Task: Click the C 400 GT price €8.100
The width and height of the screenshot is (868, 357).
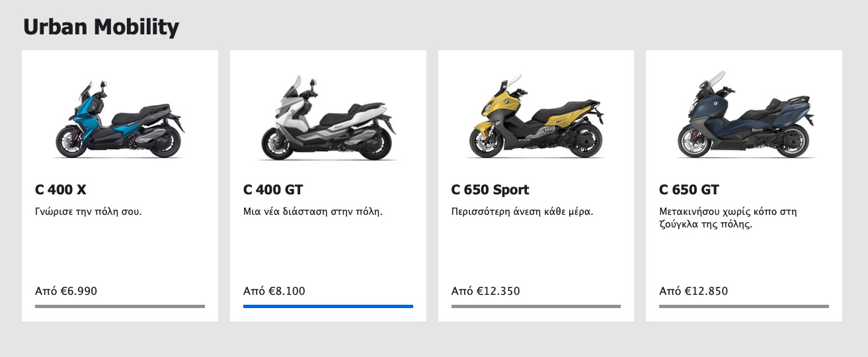Action: point(274,291)
